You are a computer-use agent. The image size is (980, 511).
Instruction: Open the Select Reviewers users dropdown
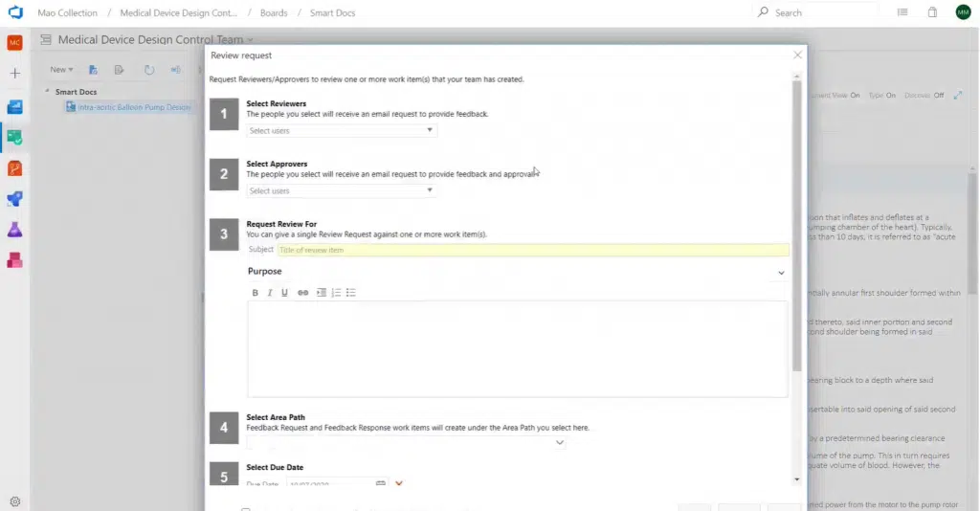[x=341, y=130]
